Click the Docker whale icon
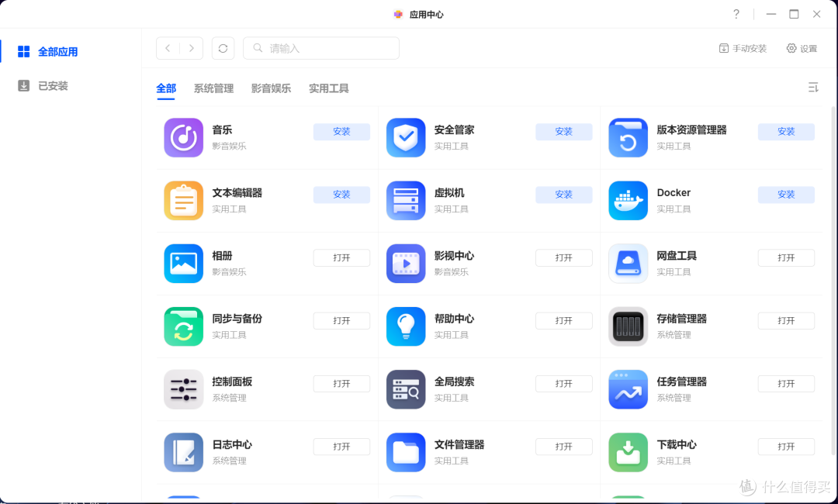This screenshot has width=838, height=504. point(628,201)
